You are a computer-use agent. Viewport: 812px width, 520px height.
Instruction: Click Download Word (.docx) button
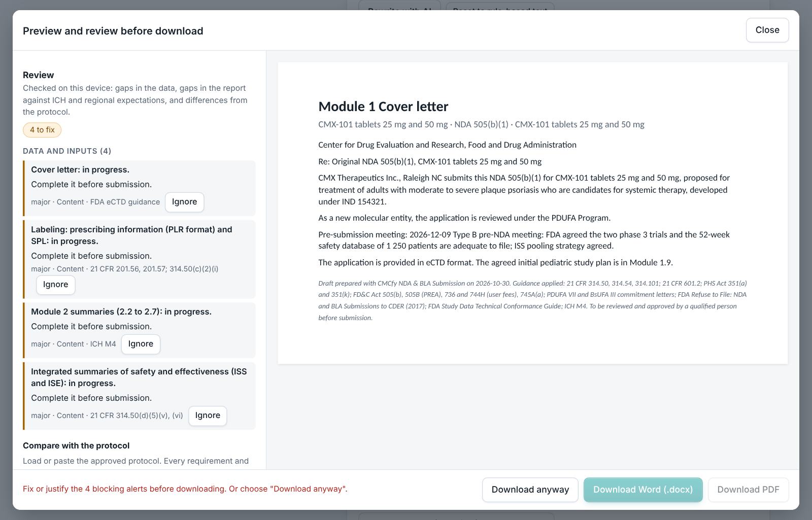coord(643,490)
